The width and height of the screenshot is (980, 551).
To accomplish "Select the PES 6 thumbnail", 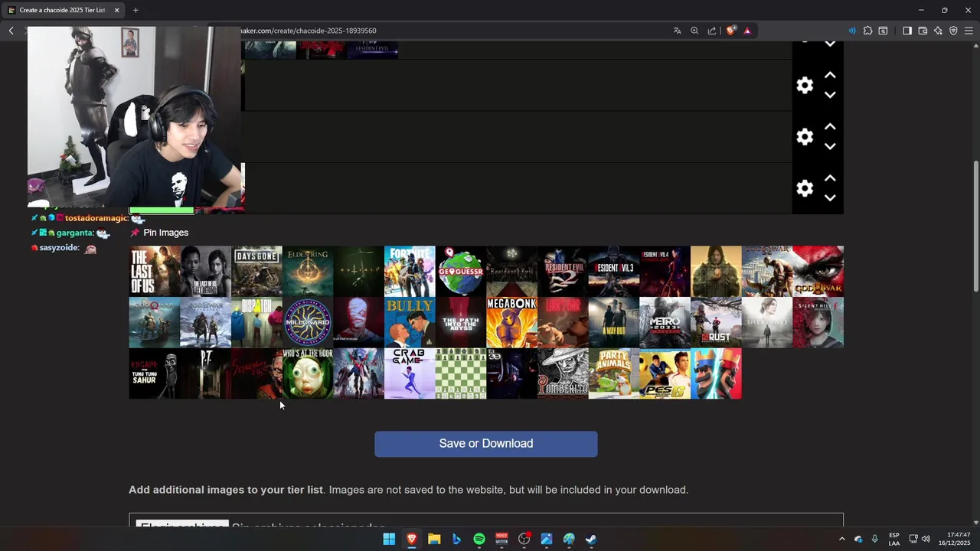I will point(665,373).
